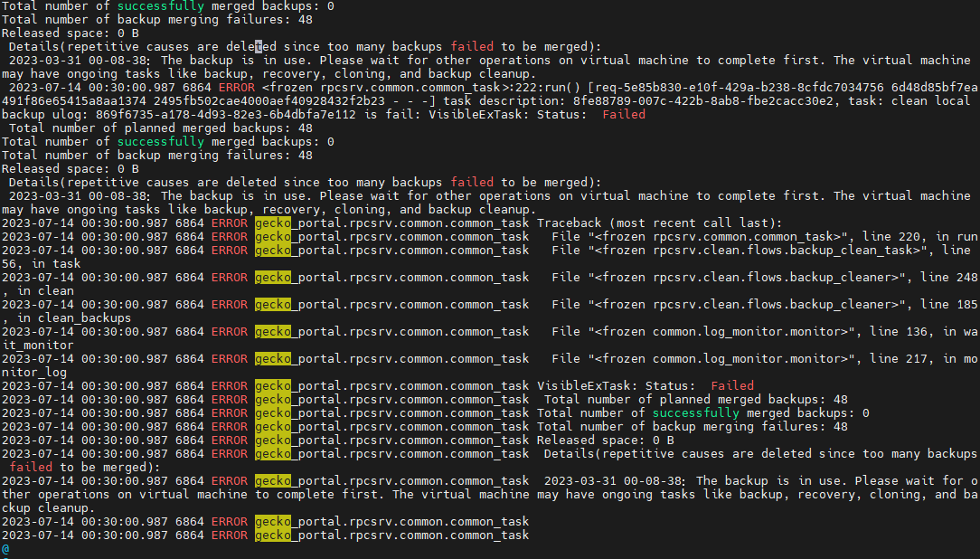Click timestamp on the Traceback log line
980x559 pixels.
coord(84,223)
